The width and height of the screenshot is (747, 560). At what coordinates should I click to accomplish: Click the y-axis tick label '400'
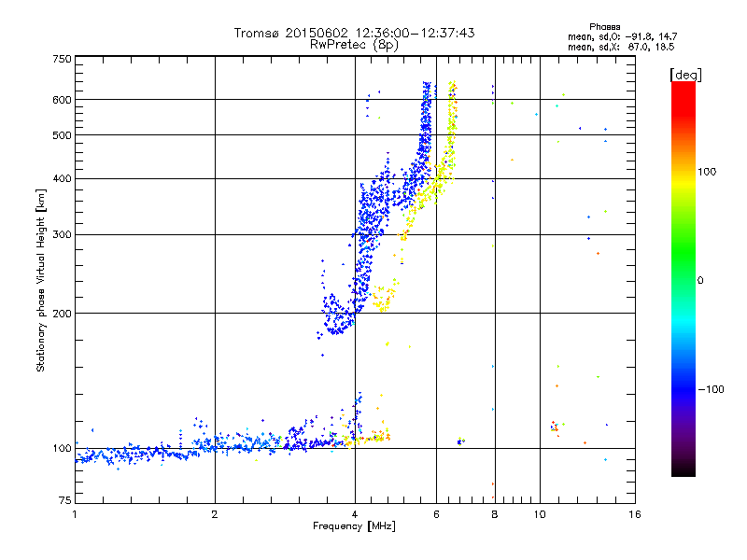pos(62,179)
